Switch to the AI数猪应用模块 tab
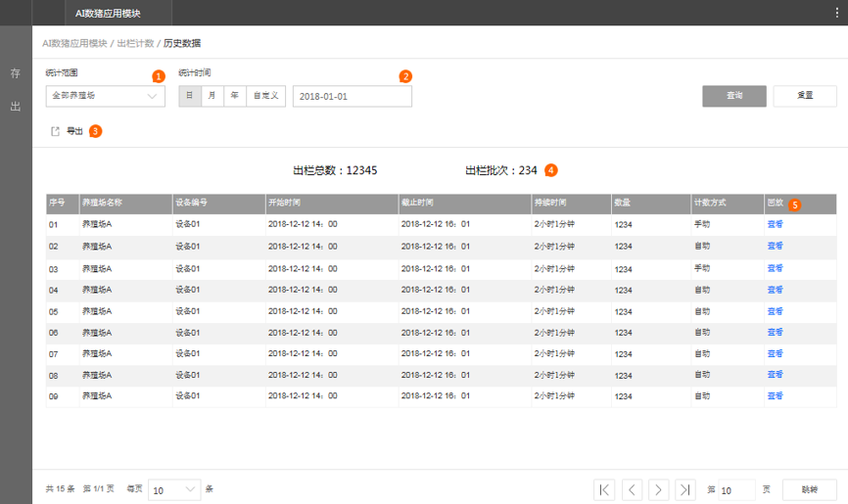The width and height of the screenshot is (848, 504). click(108, 13)
